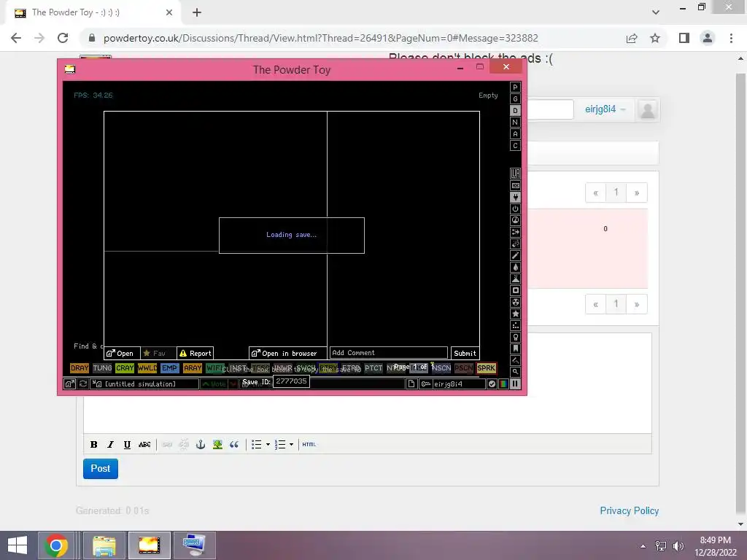Toggle underline formatting in the editor

[127, 444]
